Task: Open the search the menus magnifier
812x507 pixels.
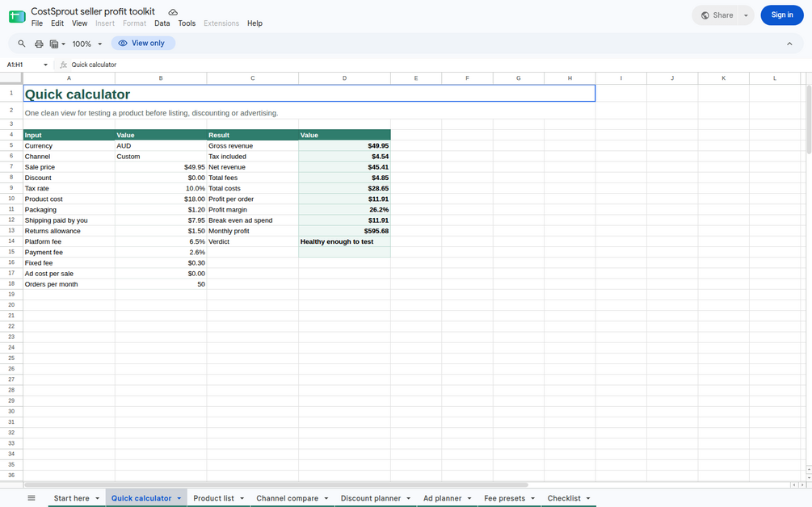Action: pyautogui.click(x=22, y=44)
